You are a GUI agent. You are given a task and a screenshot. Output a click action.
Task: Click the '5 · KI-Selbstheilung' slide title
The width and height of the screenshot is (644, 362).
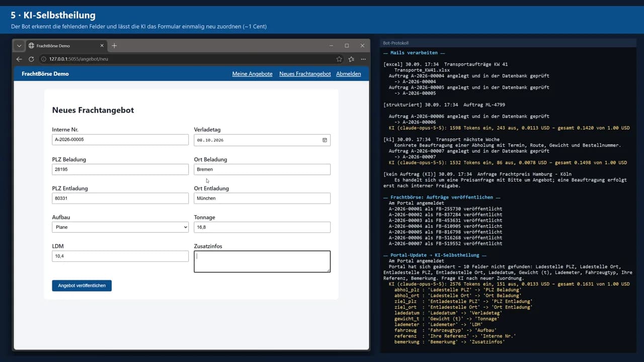click(53, 16)
